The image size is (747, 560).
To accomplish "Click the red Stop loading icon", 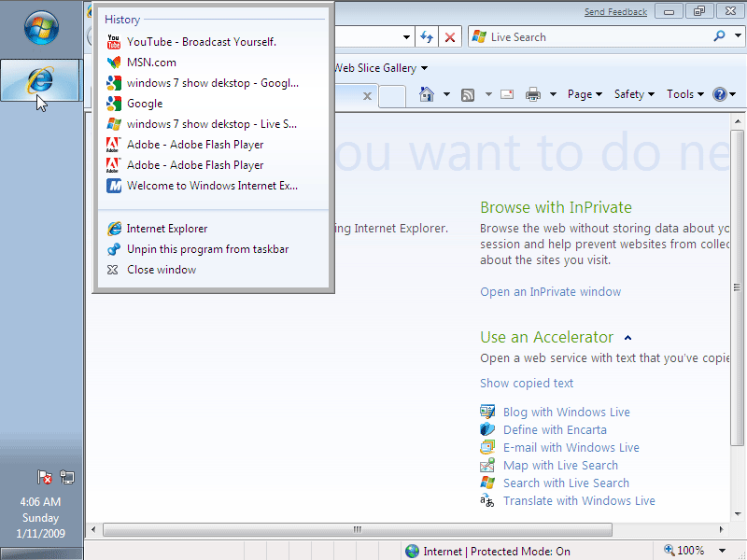I will tap(450, 37).
